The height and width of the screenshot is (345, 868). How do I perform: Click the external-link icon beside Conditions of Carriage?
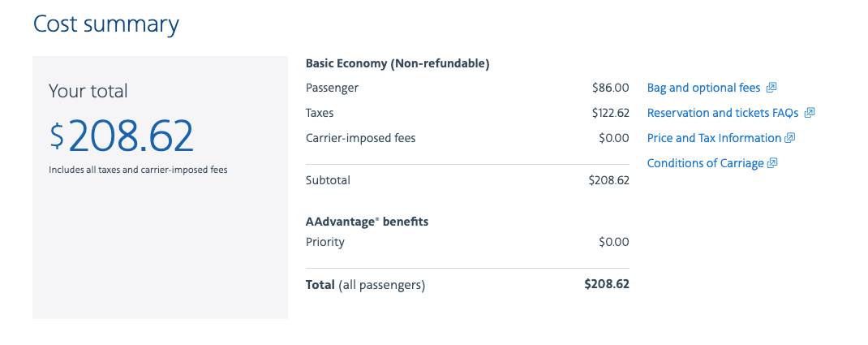(x=772, y=163)
